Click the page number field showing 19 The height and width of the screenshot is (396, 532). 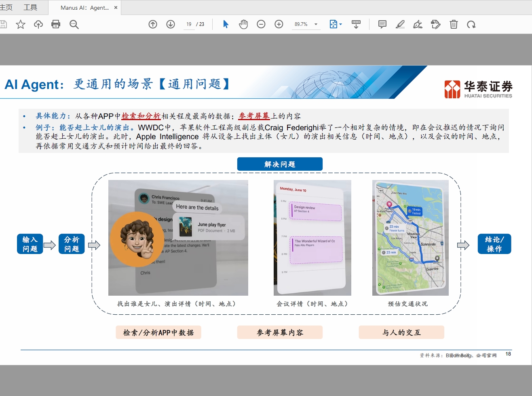pyautogui.click(x=189, y=24)
